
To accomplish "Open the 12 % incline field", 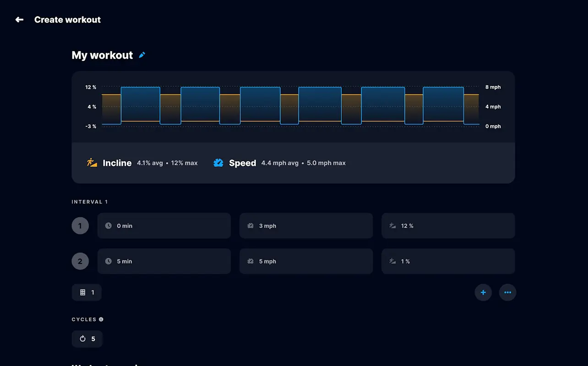I will point(448,226).
